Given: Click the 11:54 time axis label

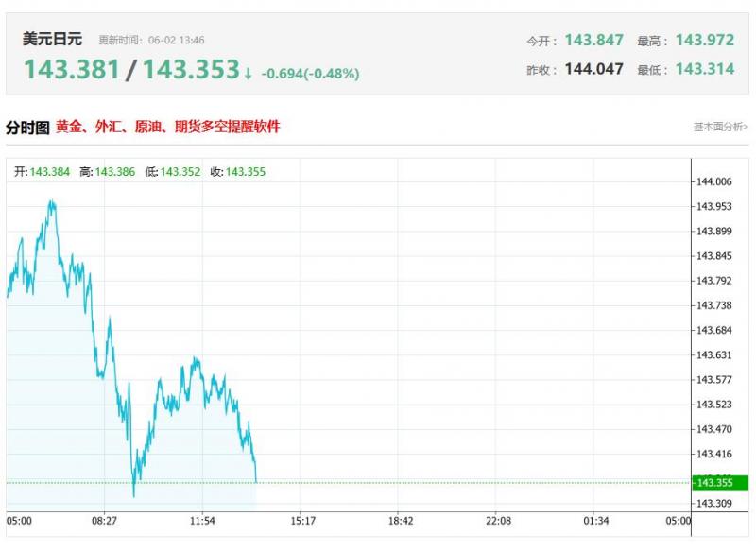Looking at the screenshot, I should (202, 521).
